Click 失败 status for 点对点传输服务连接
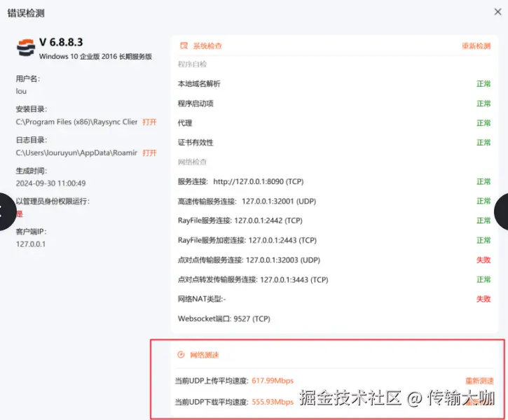 click(483, 260)
